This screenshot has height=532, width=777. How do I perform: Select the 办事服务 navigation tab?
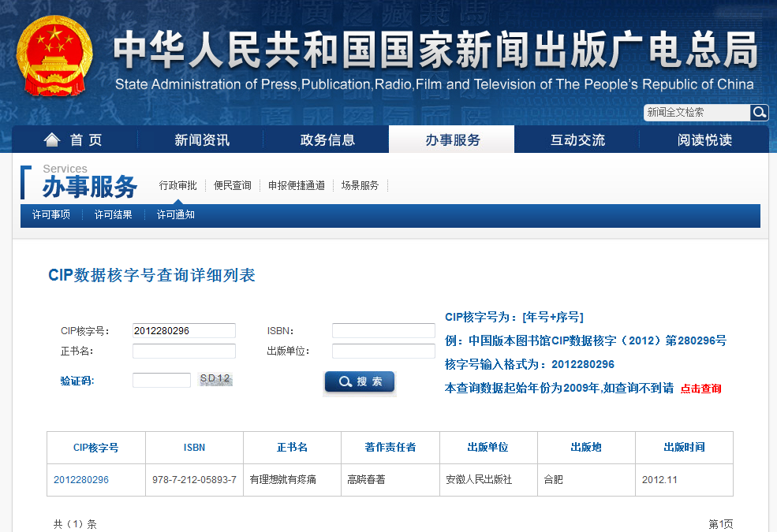point(453,140)
